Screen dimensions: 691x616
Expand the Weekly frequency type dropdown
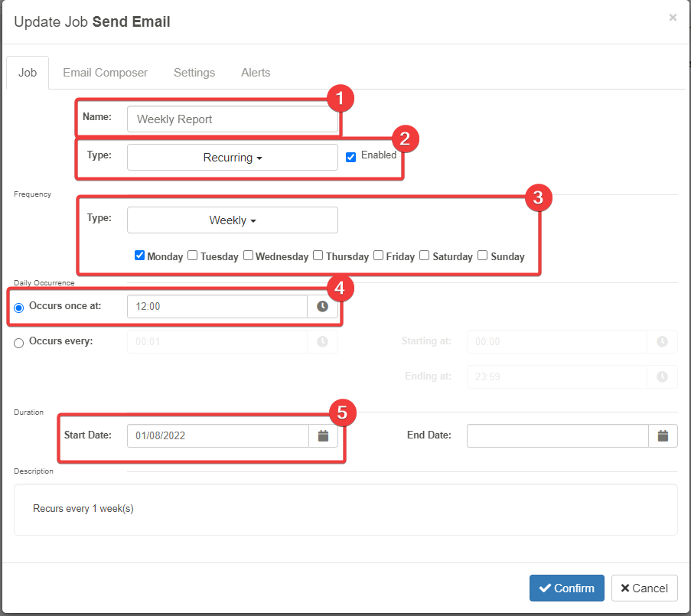[x=233, y=220]
